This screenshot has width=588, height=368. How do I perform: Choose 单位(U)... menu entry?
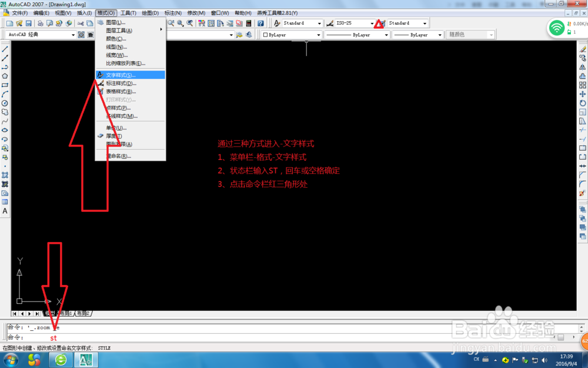(130, 128)
